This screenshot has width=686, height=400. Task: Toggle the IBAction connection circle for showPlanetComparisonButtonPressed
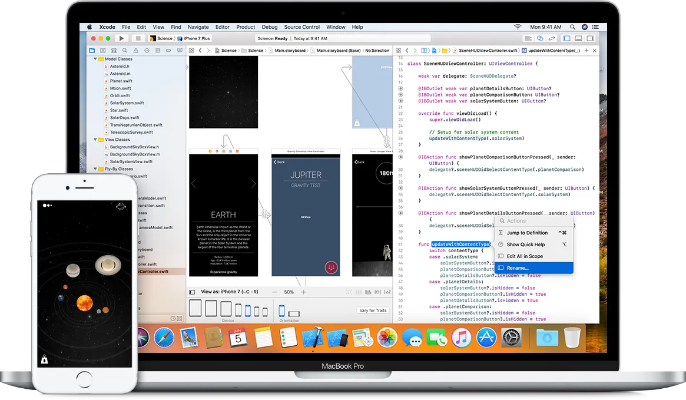(402, 156)
